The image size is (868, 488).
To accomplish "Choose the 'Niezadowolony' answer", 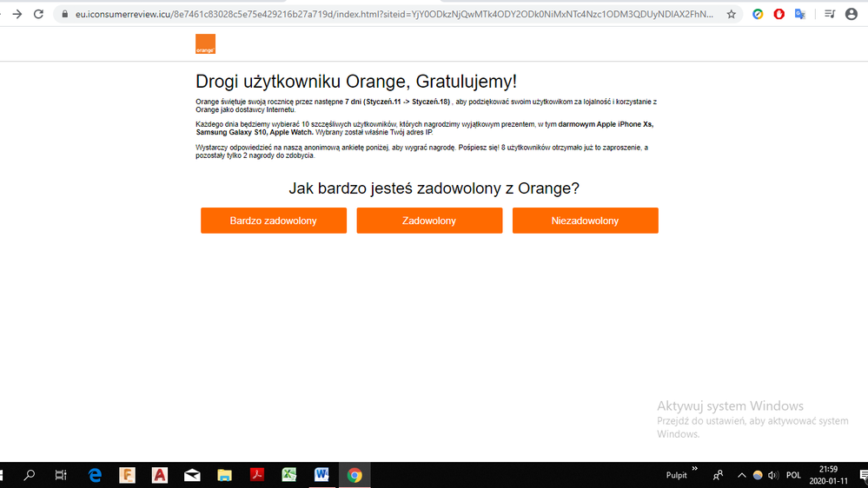I will pyautogui.click(x=585, y=221).
